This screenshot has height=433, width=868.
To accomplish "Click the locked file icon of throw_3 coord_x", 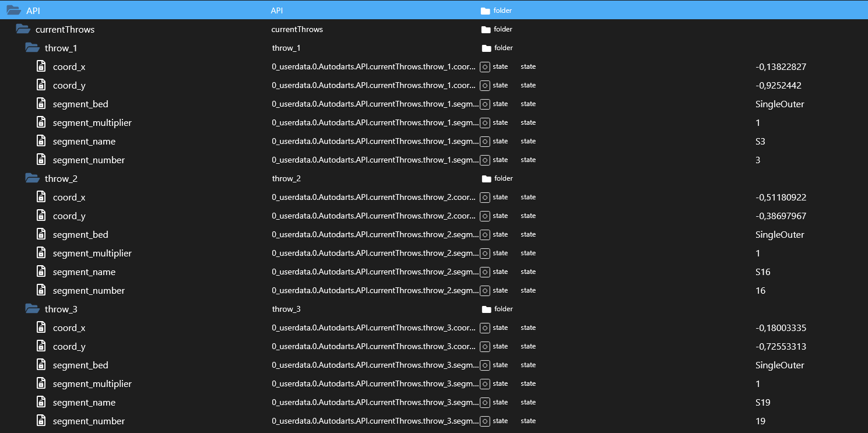I will (x=41, y=328).
